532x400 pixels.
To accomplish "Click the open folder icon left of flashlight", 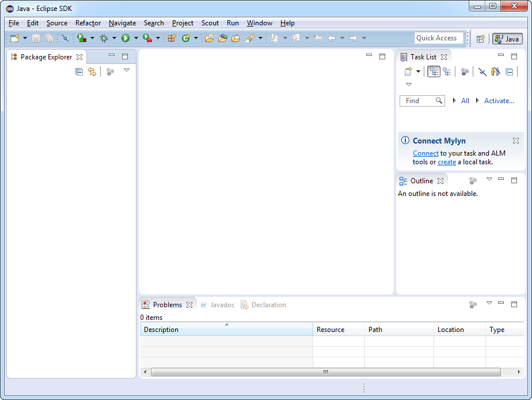I will tap(236, 38).
